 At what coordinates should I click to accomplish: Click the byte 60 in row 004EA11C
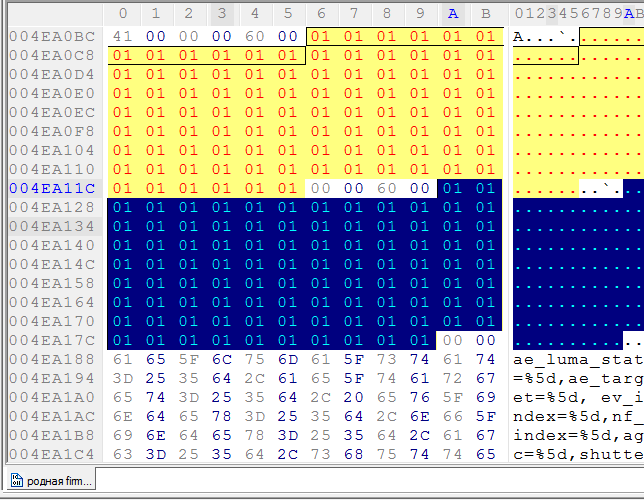pyautogui.click(x=387, y=188)
